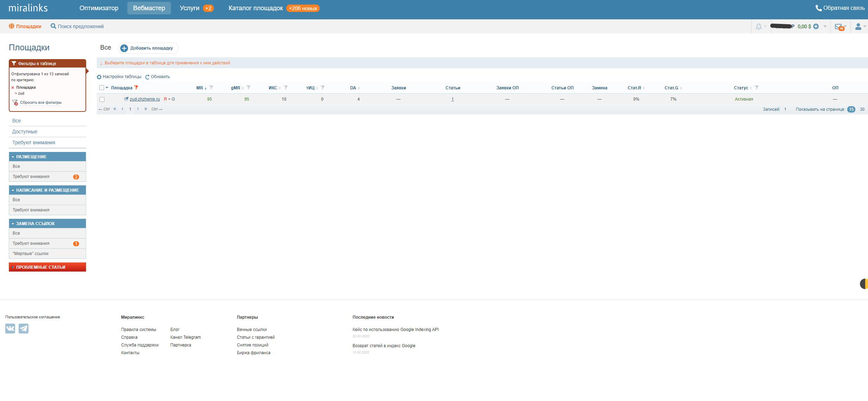This screenshot has width=868, height=401.
Task: Click the plus icon to top up balance
Action: tap(816, 26)
